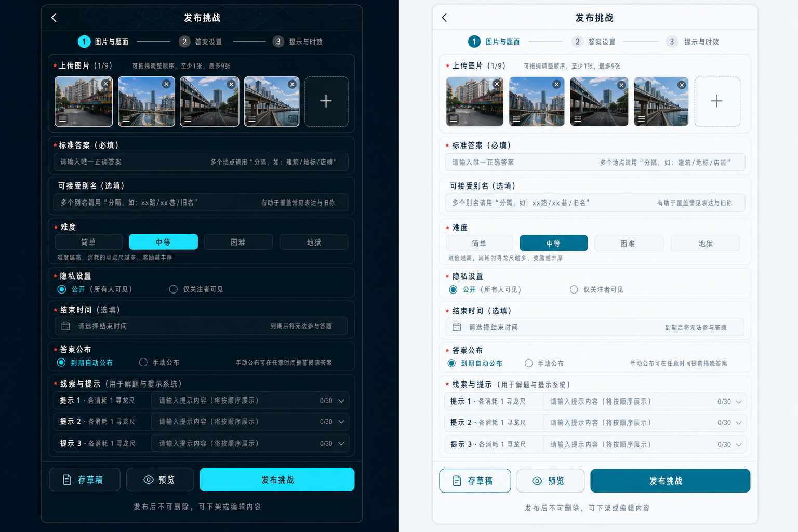Click reorder handle on second dark panel photo
Image resolution: width=798 pixels, height=532 pixels.
126,119
